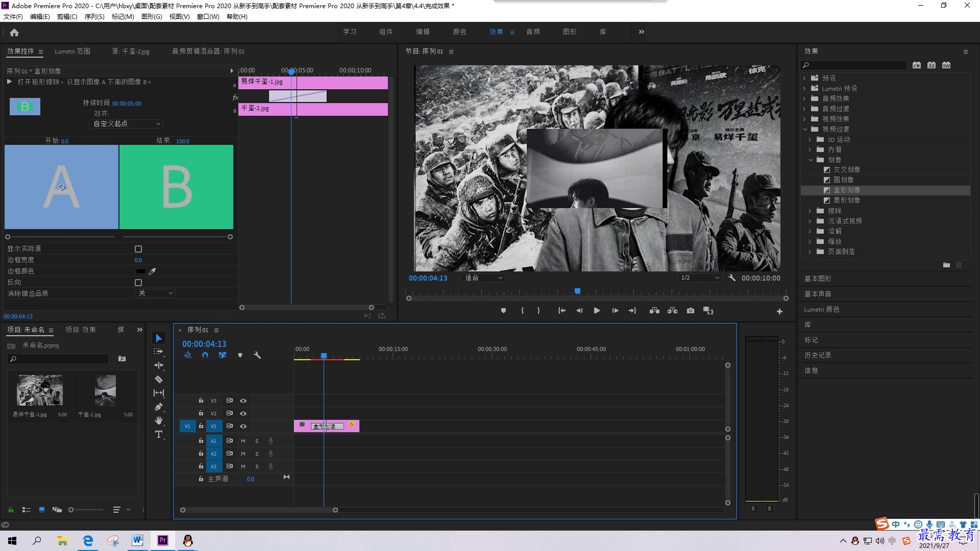The height and width of the screenshot is (551, 980).
Task: Collapse the Video Transitions folder
Action: 805,129
